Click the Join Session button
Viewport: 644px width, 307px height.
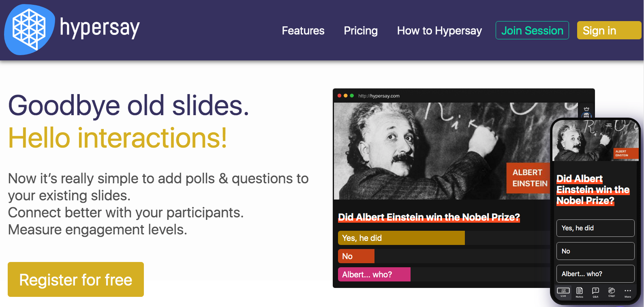point(532,30)
